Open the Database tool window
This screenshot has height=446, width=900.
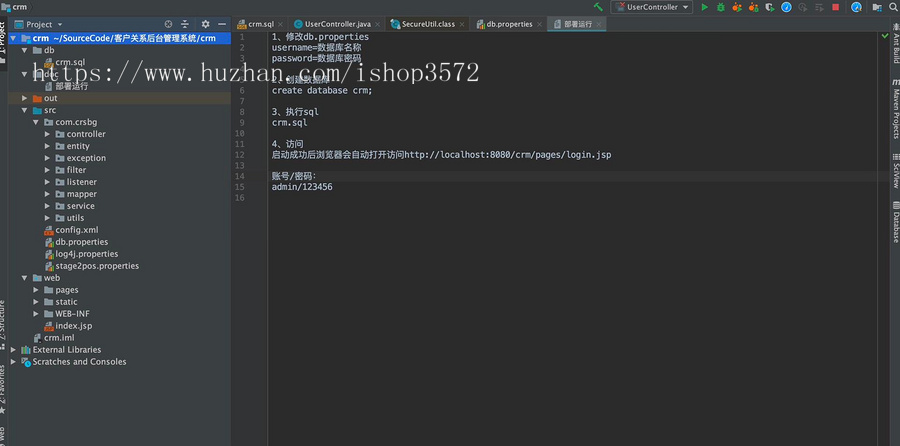tap(895, 222)
